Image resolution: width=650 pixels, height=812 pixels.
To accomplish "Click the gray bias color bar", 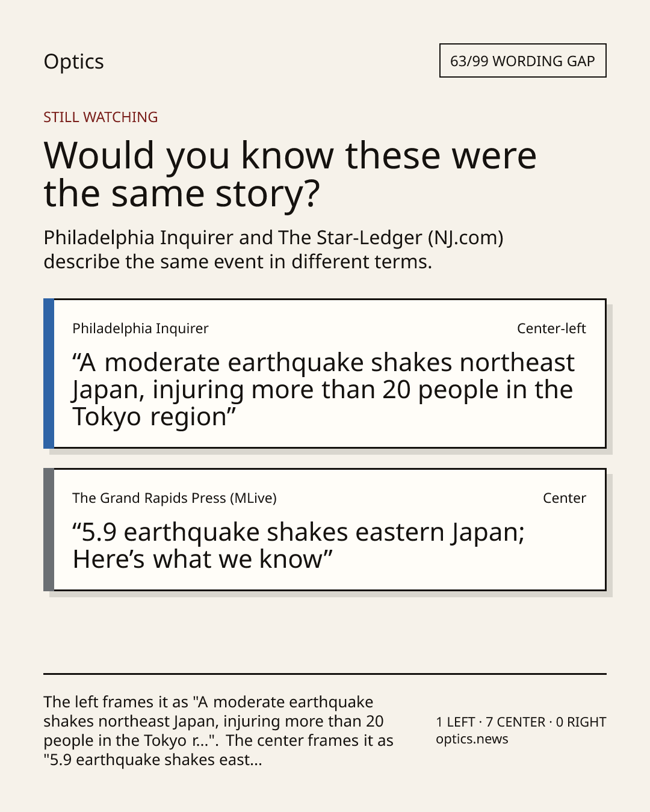I will [x=49, y=530].
